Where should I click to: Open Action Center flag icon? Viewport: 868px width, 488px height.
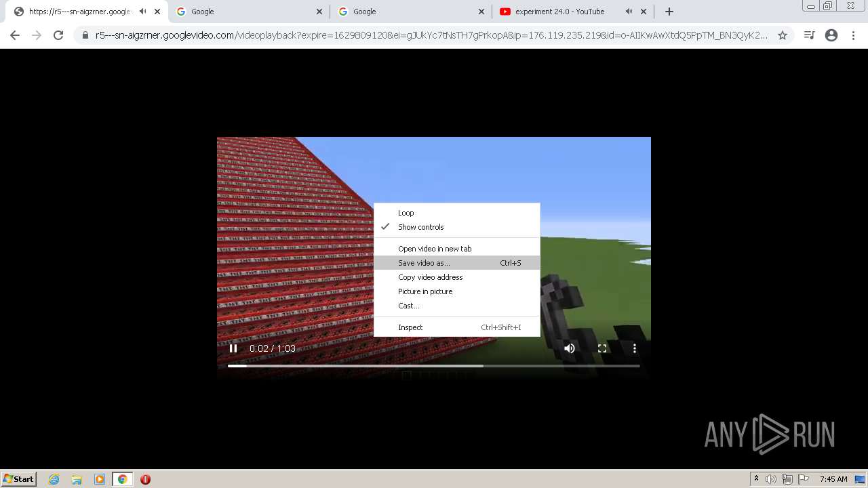pyautogui.click(x=804, y=479)
